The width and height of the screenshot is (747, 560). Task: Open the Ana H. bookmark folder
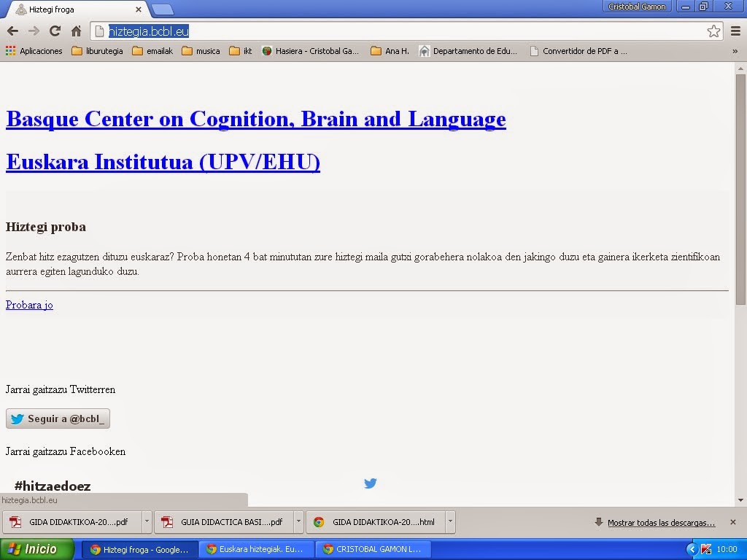[390, 51]
